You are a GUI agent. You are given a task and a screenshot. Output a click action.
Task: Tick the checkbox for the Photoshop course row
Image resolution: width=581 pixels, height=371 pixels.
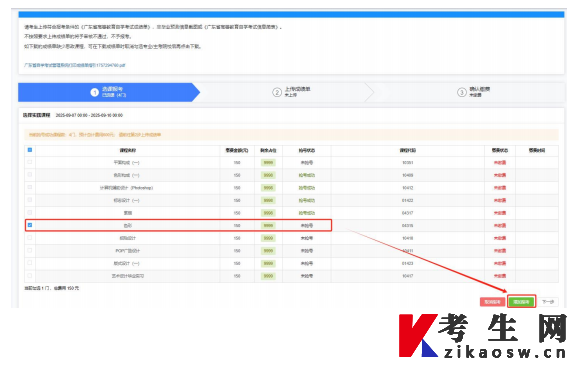click(30, 188)
